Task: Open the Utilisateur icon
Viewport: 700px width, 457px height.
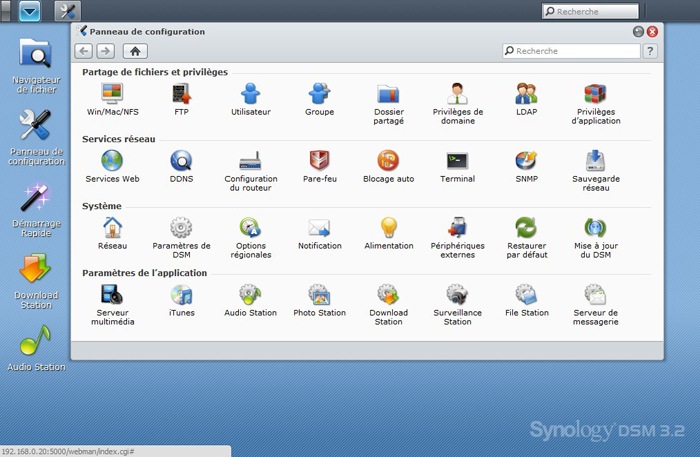Action: coord(250,99)
